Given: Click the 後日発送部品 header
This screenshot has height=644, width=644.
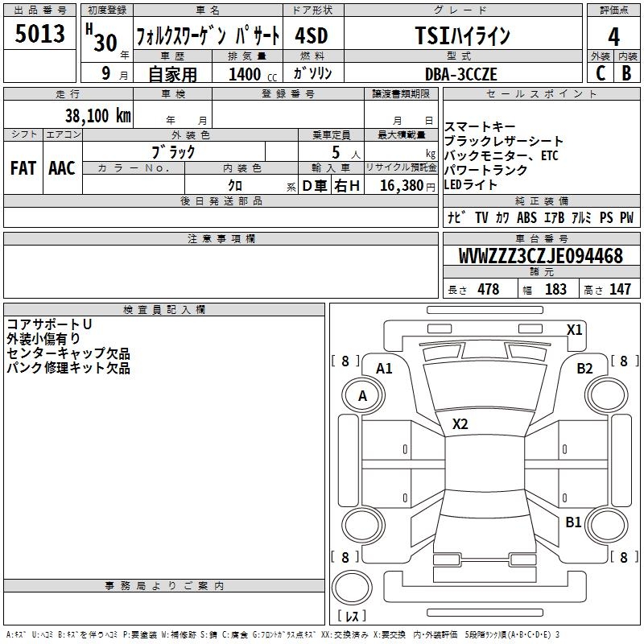Looking at the screenshot, I should (x=221, y=200).
